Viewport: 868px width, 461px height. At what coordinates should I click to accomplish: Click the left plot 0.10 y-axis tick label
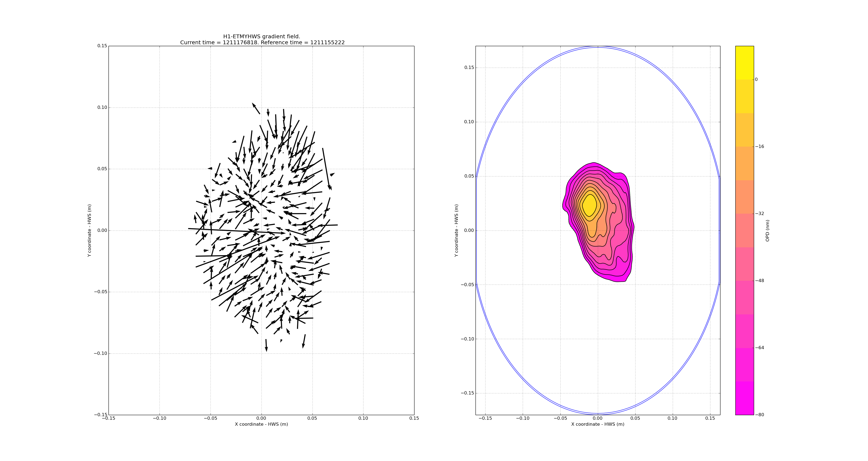(102, 108)
